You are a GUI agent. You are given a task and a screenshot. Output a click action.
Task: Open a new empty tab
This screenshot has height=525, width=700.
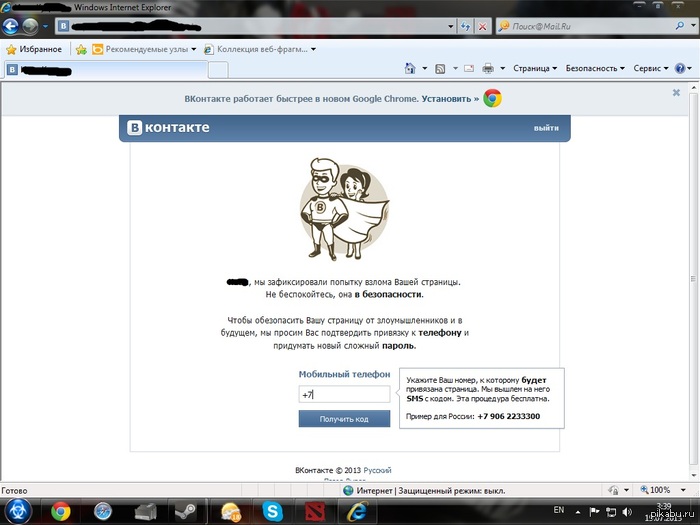coord(218,70)
